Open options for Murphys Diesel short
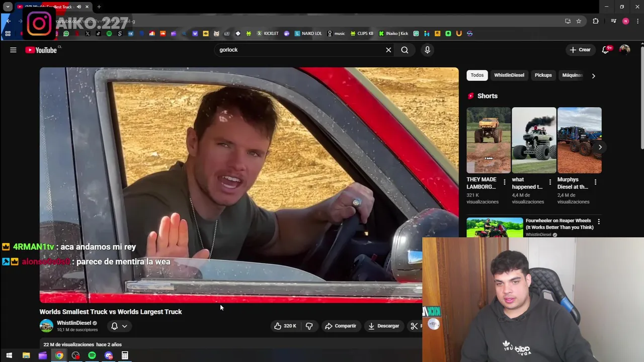Screen dimensions: 644x362 click(x=595, y=183)
